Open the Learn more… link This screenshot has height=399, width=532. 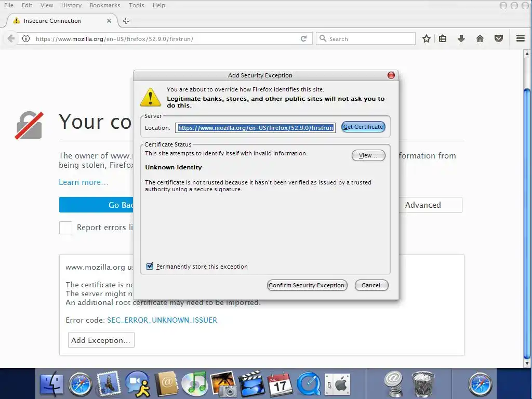84,182
